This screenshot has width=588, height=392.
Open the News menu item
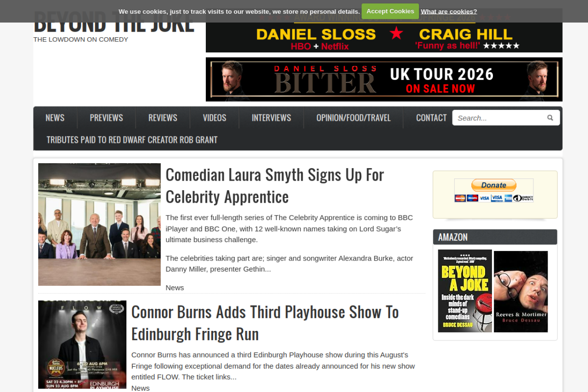click(55, 118)
